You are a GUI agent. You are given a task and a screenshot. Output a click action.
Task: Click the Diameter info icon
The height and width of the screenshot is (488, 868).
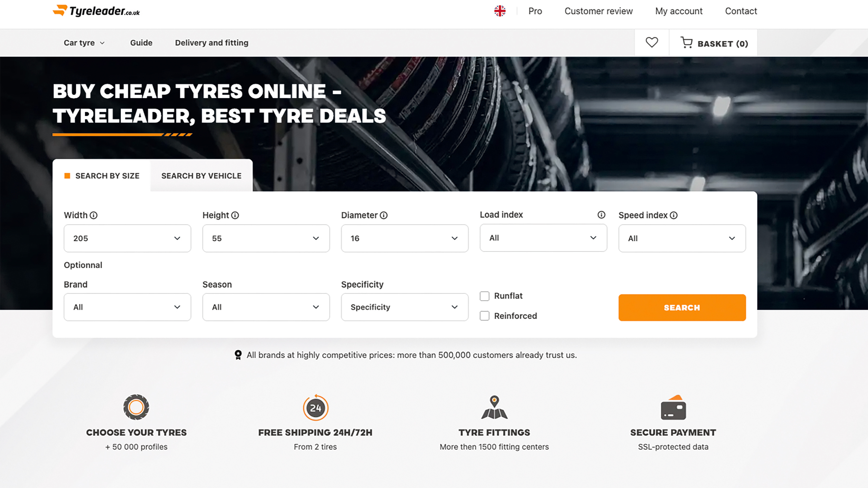point(384,215)
